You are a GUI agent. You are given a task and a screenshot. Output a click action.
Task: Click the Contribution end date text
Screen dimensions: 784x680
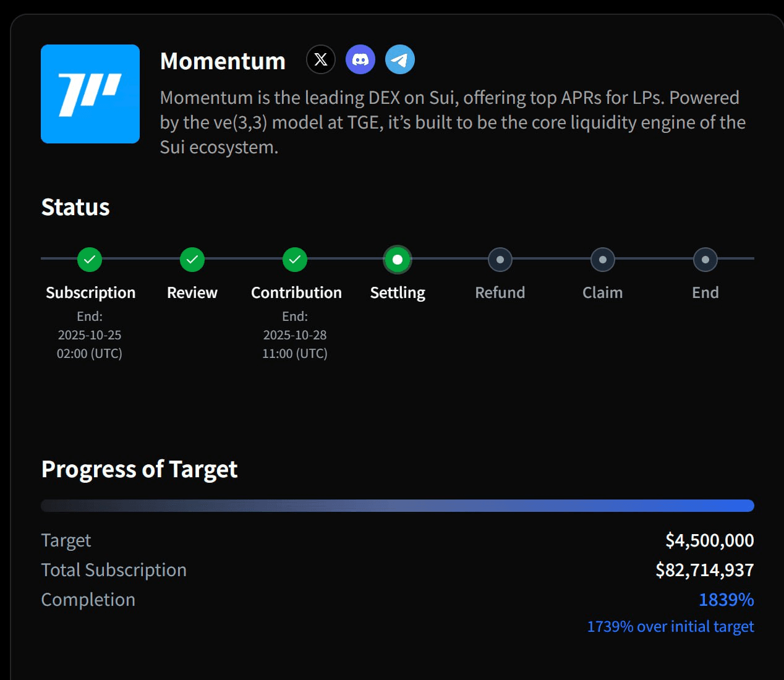[295, 335]
